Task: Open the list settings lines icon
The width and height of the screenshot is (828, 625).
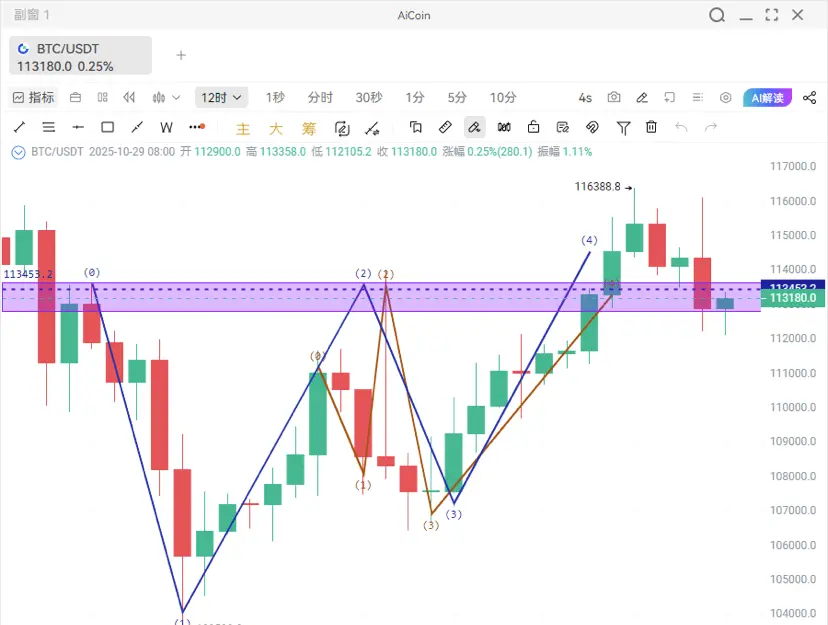Action: [698, 98]
